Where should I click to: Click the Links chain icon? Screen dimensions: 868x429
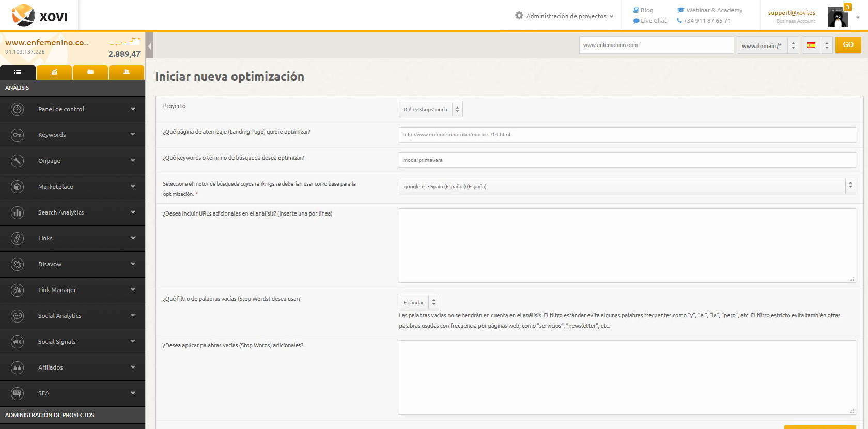coord(18,238)
